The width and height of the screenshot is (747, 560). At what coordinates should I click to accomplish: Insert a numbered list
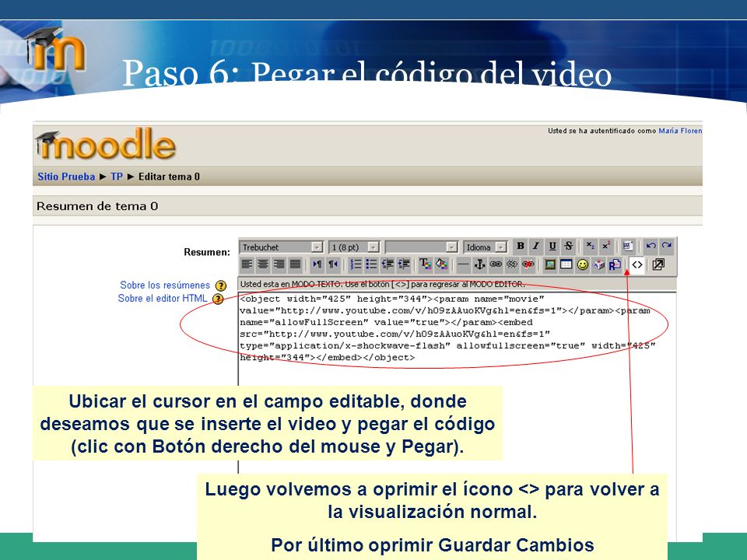click(x=356, y=264)
